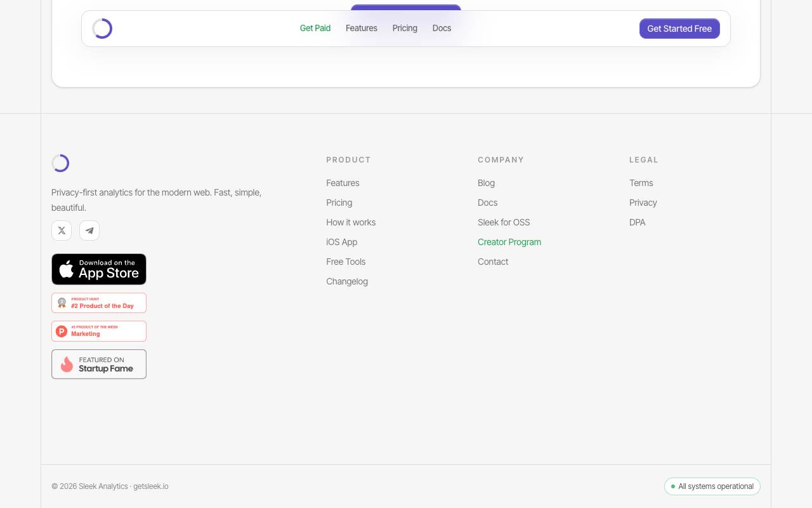Open the Docs link under Company
The width and height of the screenshot is (812, 508).
[488, 203]
